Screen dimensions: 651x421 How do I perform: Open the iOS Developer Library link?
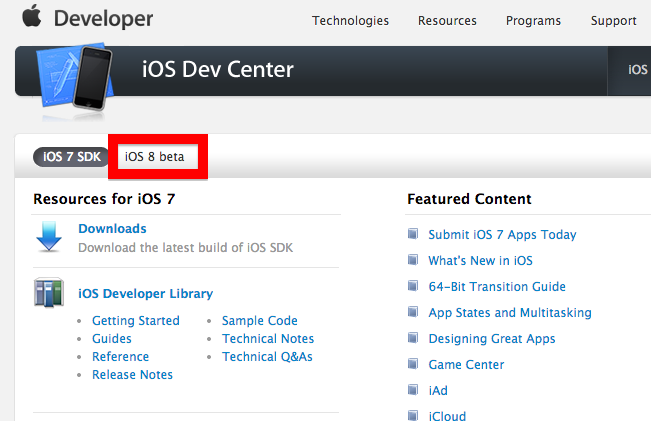pyautogui.click(x=146, y=294)
